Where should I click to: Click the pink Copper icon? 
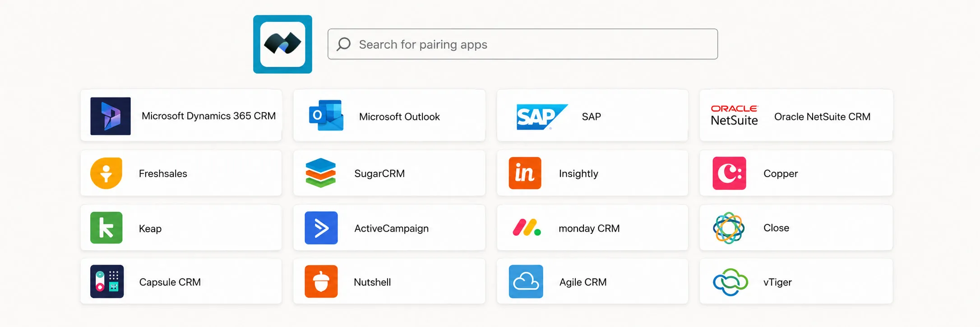pyautogui.click(x=729, y=173)
